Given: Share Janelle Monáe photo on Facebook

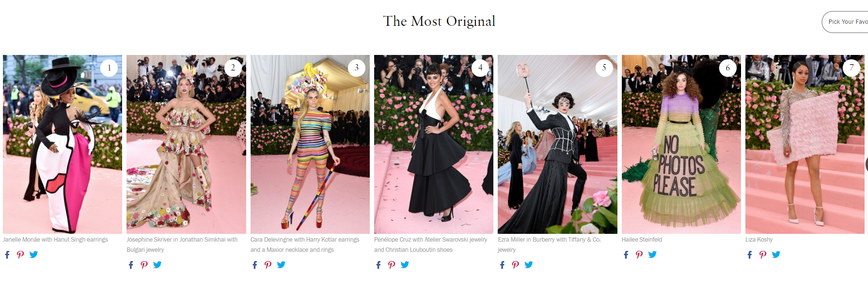Looking at the screenshot, I should (7, 254).
